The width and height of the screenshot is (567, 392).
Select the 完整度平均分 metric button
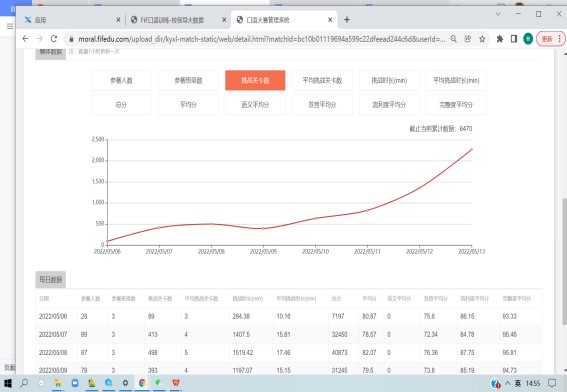coord(456,105)
